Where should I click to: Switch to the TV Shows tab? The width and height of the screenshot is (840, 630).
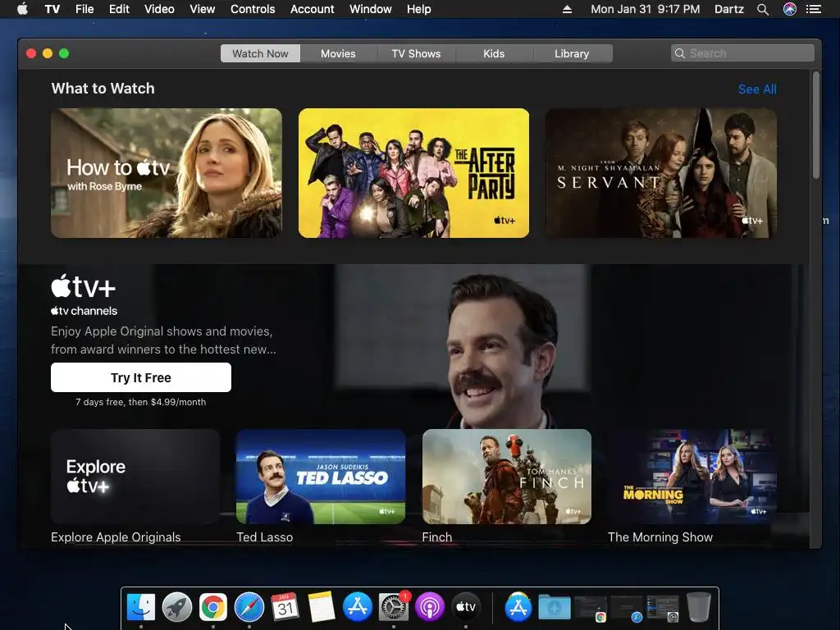416,53
